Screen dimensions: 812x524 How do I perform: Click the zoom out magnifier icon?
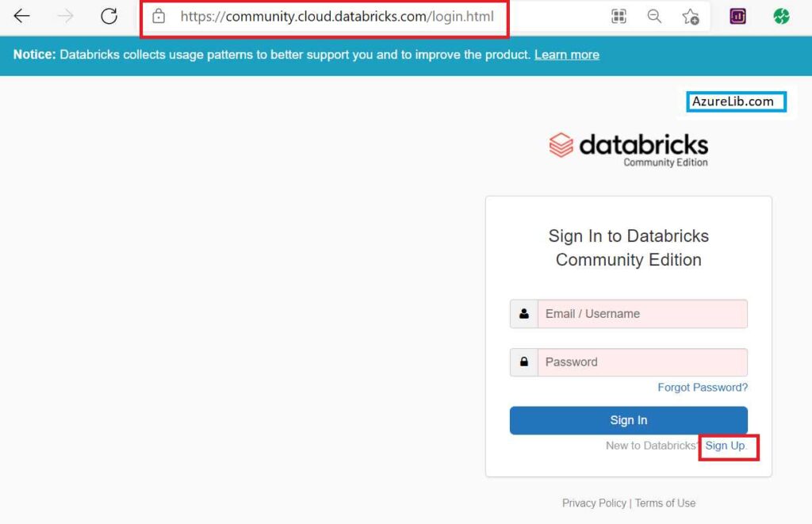(654, 17)
